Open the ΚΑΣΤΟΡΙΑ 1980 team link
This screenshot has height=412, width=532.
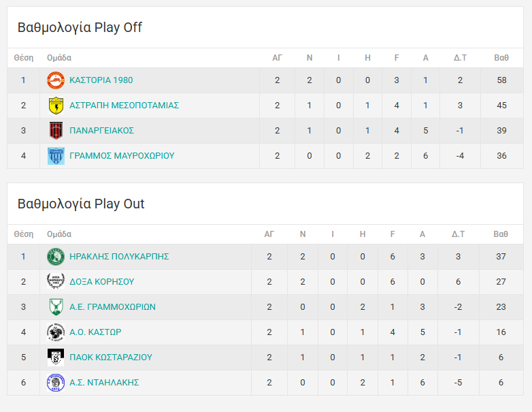tap(101, 80)
